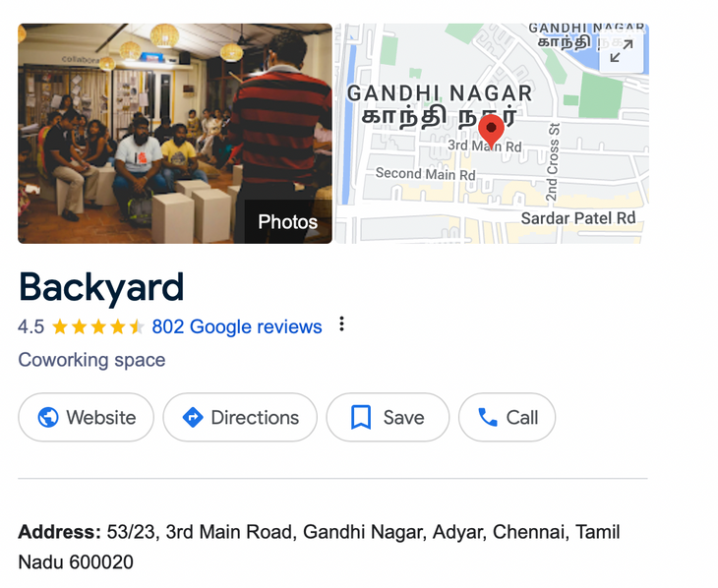Click the red location pin on map
The width and height of the screenshot is (718, 588).
click(x=491, y=132)
